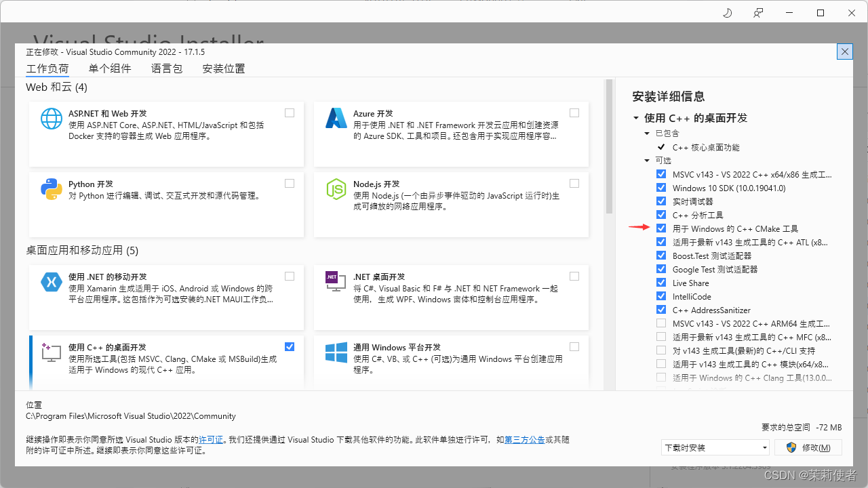
Task: Uncheck Google Test 测试适配器
Action: tap(661, 269)
